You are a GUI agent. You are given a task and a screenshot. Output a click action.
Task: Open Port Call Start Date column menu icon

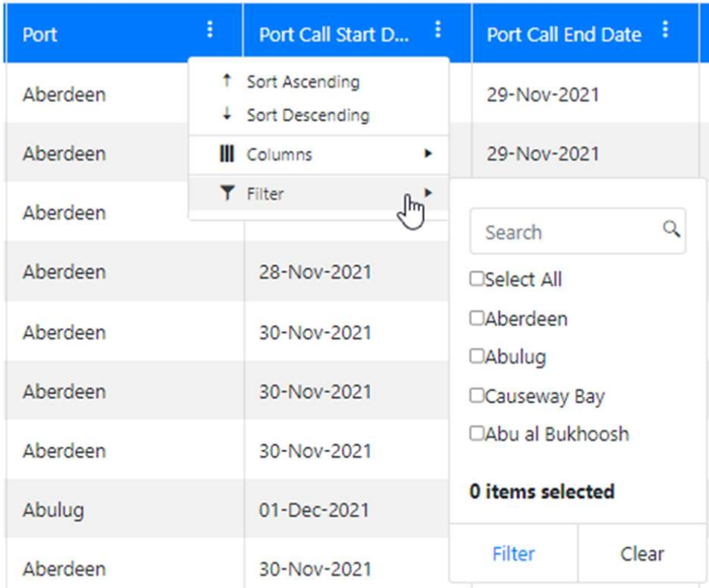(438, 30)
